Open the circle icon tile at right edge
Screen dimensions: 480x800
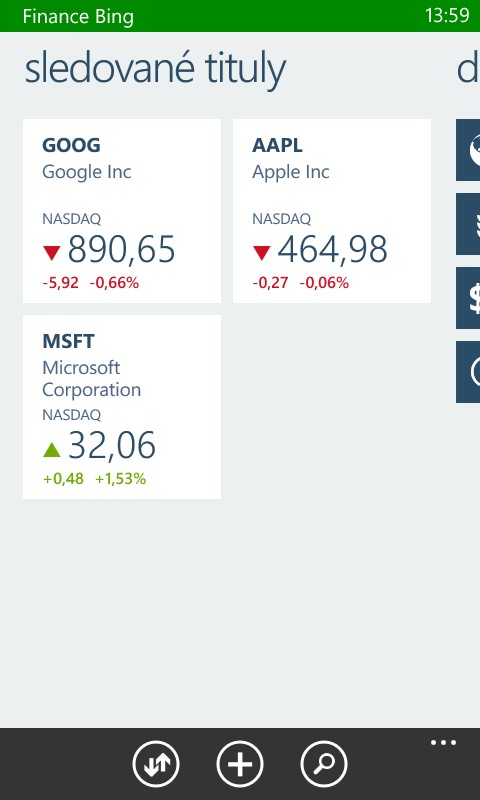(468, 372)
